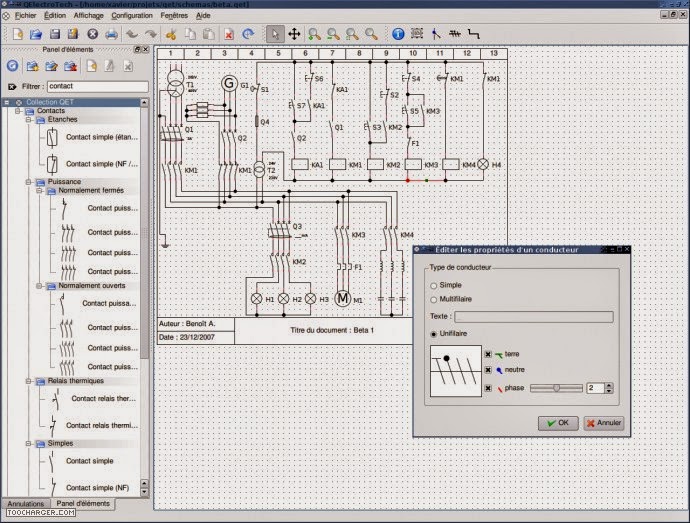Collapse the Étanches folder
The image size is (690, 523).
pos(29,120)
